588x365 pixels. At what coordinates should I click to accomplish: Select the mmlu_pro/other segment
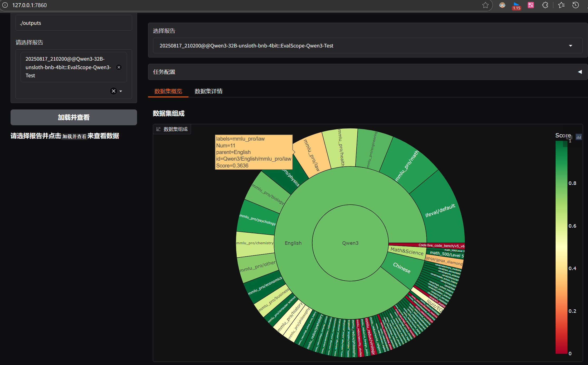pos(257,267)
